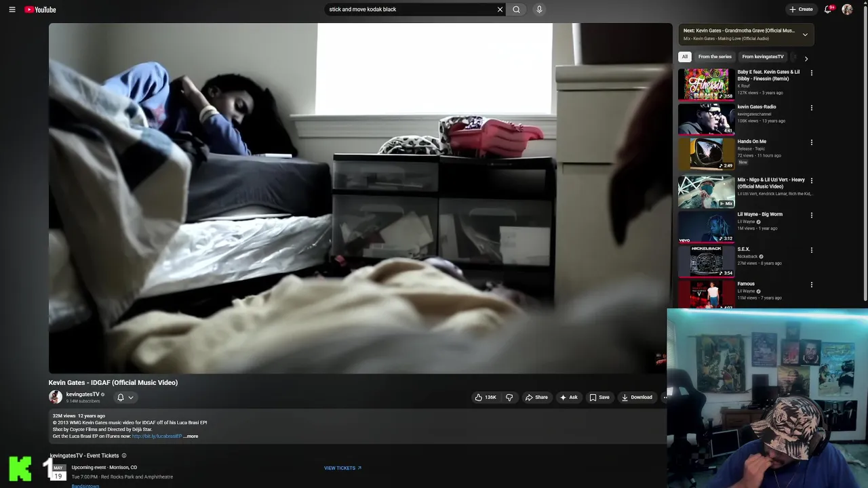
Task: Open 'Hands On Me' video title
Action: [751, 142]
